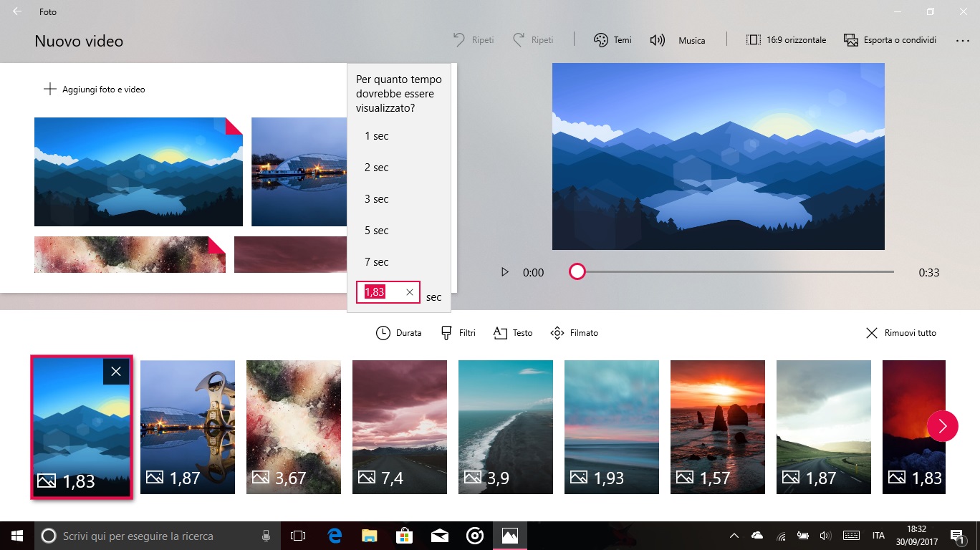Click the Cortana search box
This screenshot has width=980, height=550.
[x=158, y=536]
